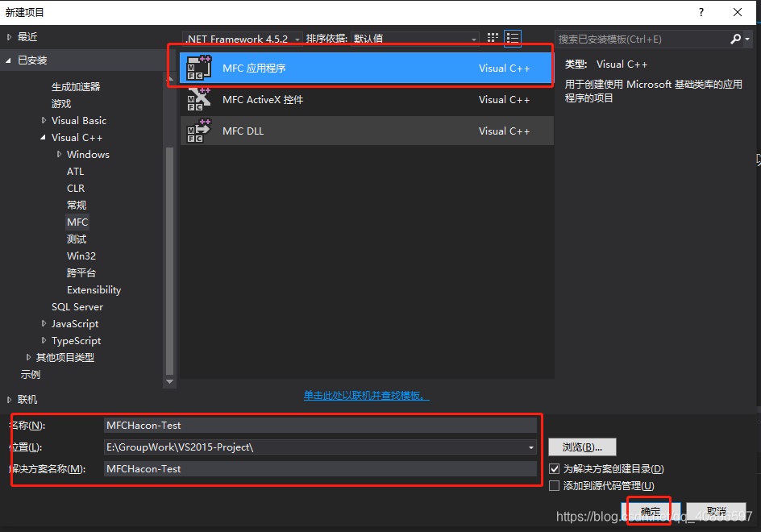The image size is (761, 532).
Task: Click the search magnifier icon
Action: pyautogui.click(x=734, y=39)
